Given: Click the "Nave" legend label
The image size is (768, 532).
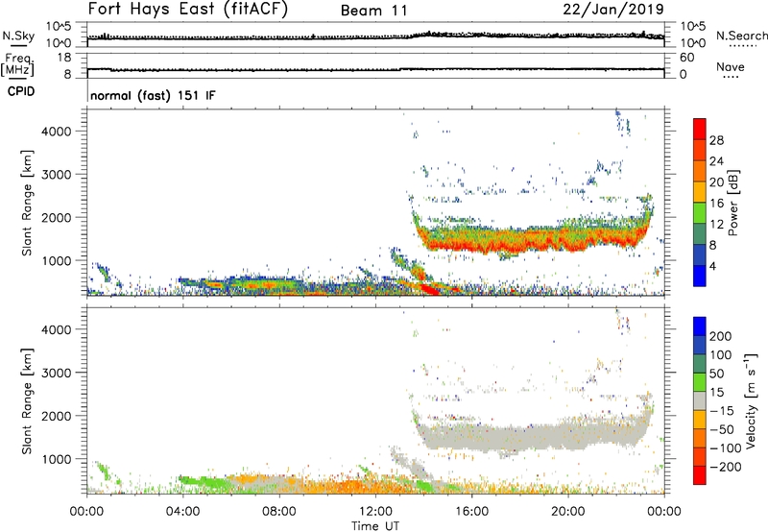Looking at the screenshot, I should 730,66.
